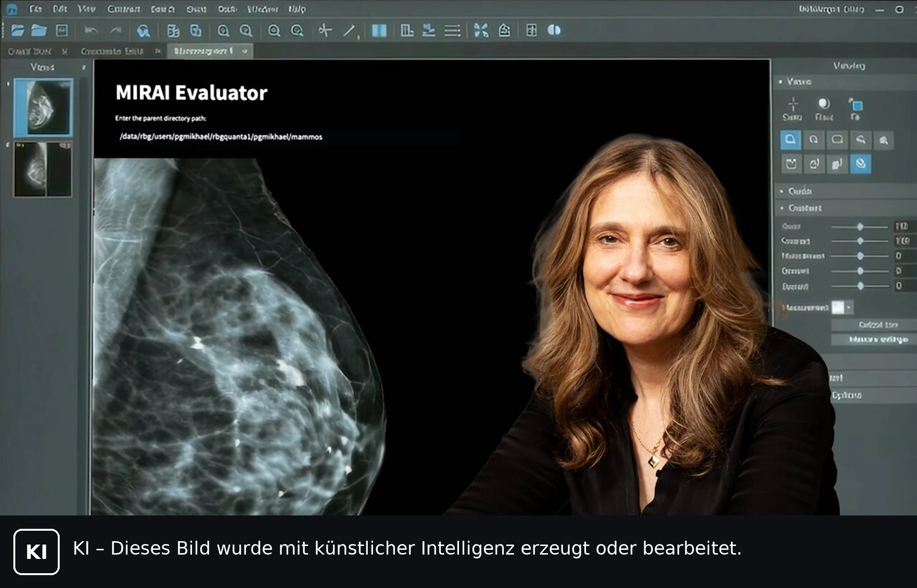Click the layout icon right of the blue columns
This screenshot has width=917, height=588.
tap(407, 31)
